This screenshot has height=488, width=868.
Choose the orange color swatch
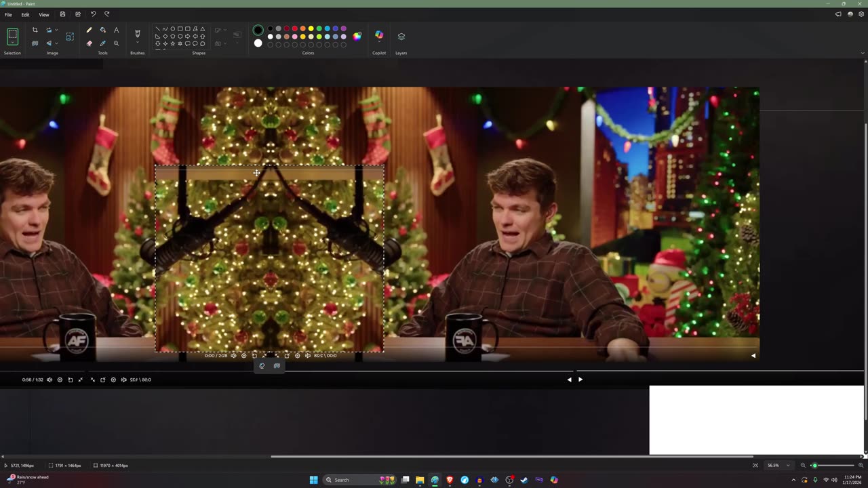coord(302,29)
